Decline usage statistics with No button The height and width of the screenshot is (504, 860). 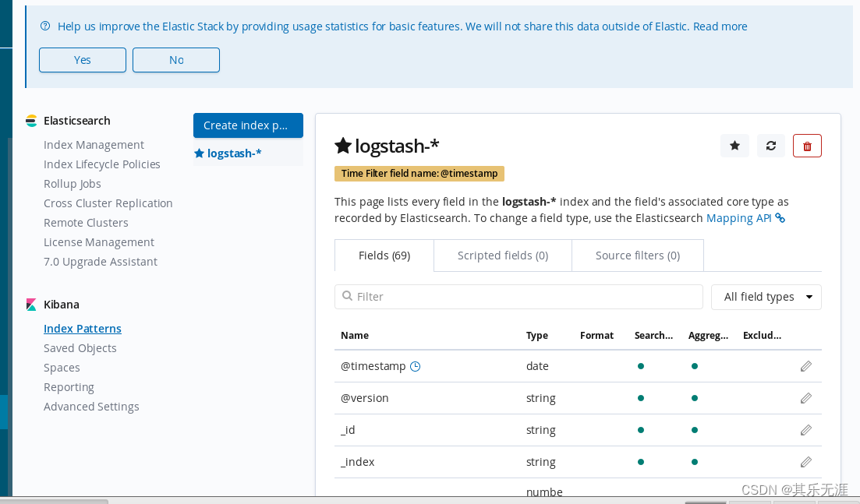click(x=175, y=60)
